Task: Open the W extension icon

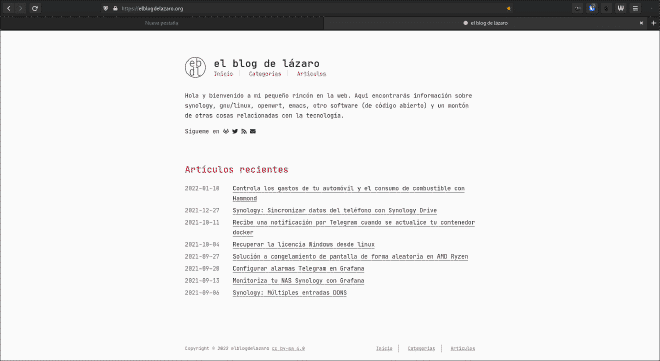Action: [620, 8]
